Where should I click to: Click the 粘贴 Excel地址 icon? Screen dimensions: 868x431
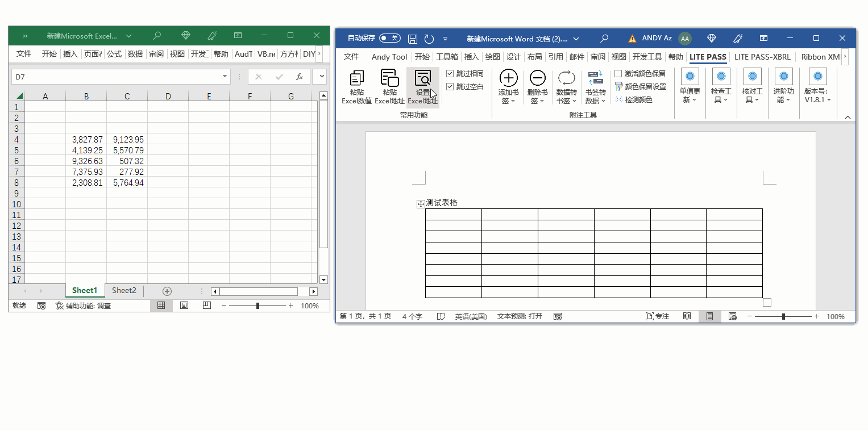pos(389,79)
